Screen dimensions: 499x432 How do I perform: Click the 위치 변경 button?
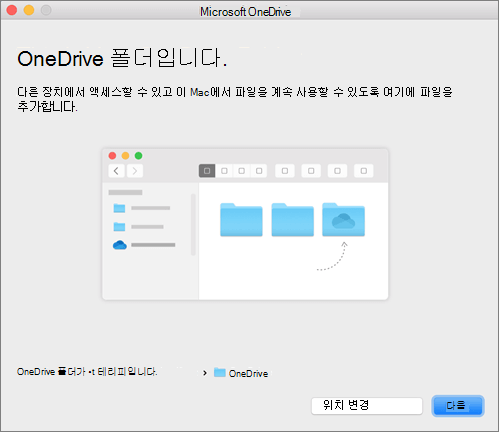coord(367,406)
